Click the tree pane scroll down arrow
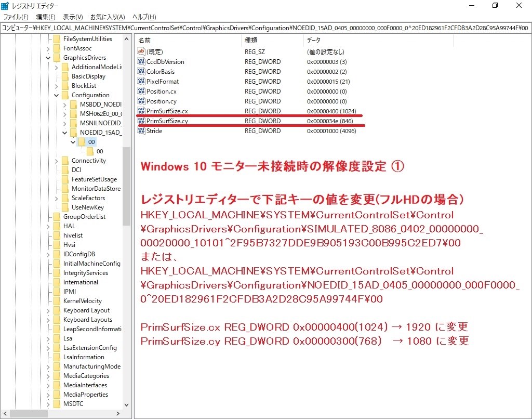The image size is (532, 419). pos(127,405)
